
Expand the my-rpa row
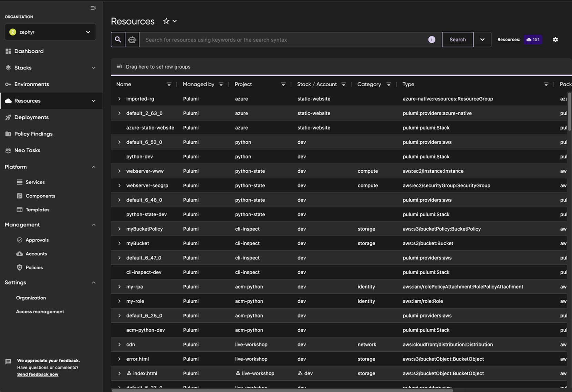point(119,287)
